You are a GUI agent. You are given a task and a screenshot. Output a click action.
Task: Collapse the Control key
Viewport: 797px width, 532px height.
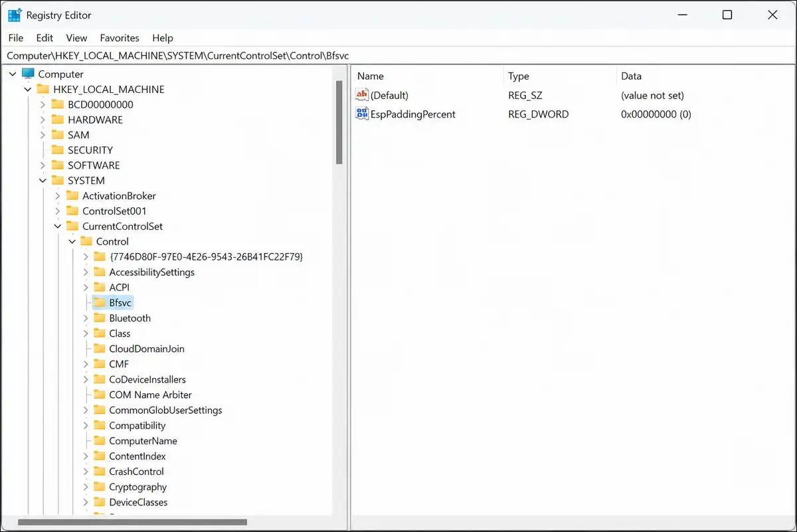72,242
